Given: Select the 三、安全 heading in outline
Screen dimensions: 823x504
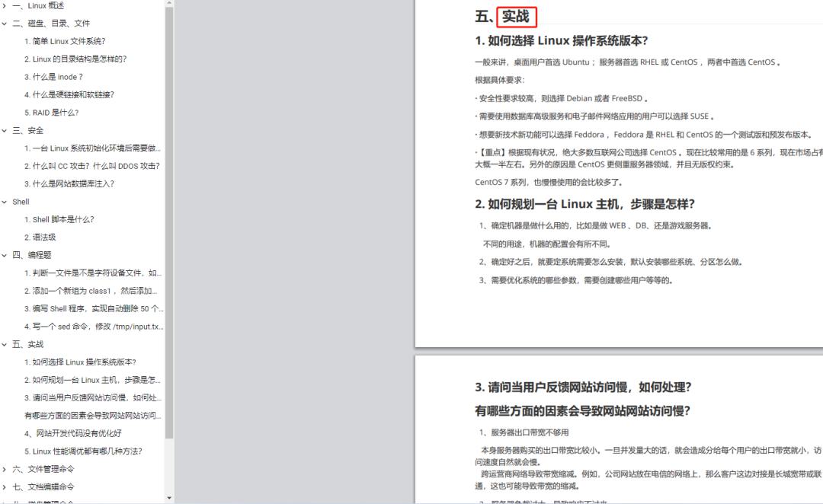Looking at the screenshot, I should (28, 131).
